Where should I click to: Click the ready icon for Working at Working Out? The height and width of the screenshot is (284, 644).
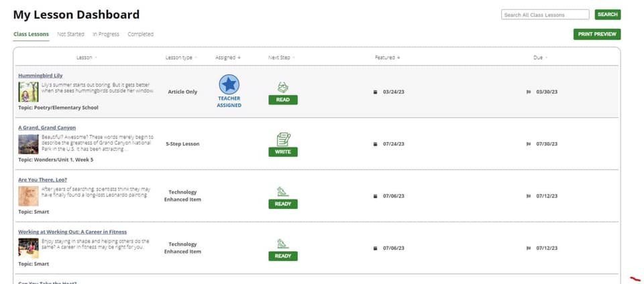(282, 243)
